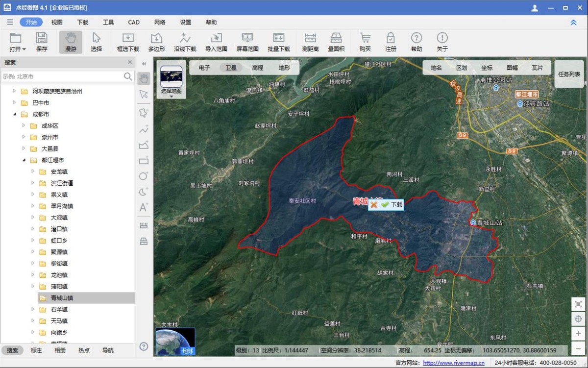Expand the 巴中市 folder in tree
The width and height of the screenshot is (588, 368).
pos(15,103)
